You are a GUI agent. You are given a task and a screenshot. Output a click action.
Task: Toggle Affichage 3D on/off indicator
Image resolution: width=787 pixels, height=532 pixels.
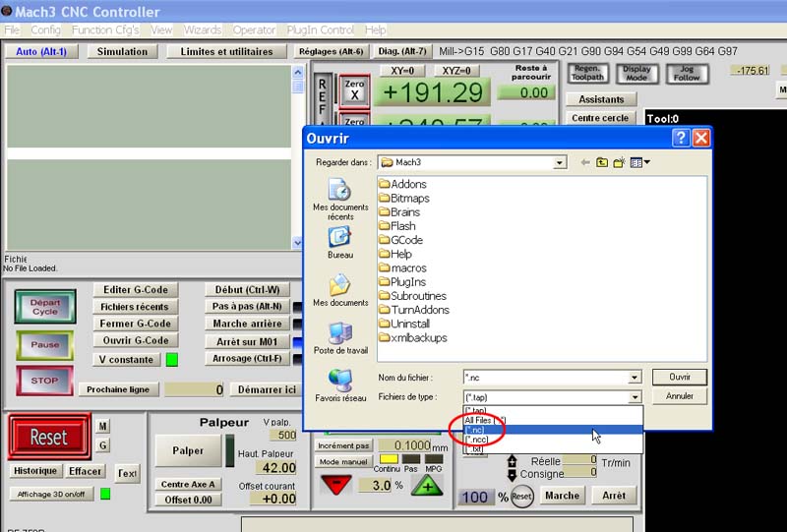coord(105,494)
